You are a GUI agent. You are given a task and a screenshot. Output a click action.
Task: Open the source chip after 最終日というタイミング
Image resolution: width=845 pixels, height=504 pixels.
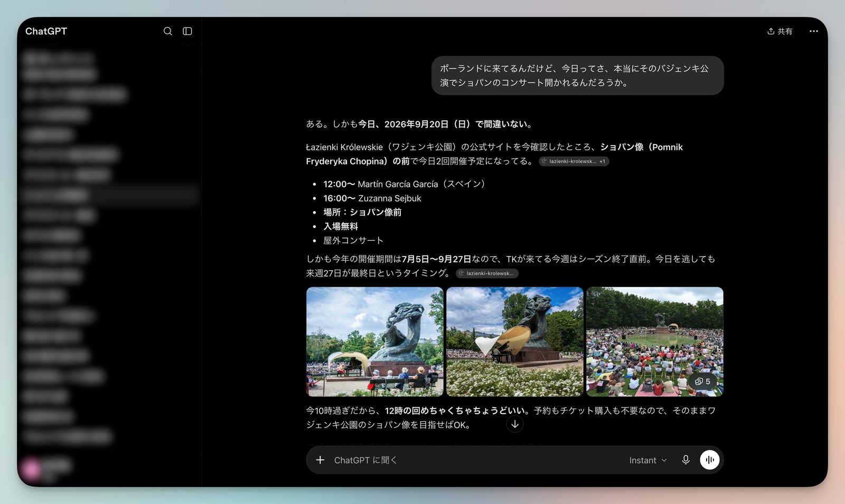pyautogui.click(x=487, y=273)
